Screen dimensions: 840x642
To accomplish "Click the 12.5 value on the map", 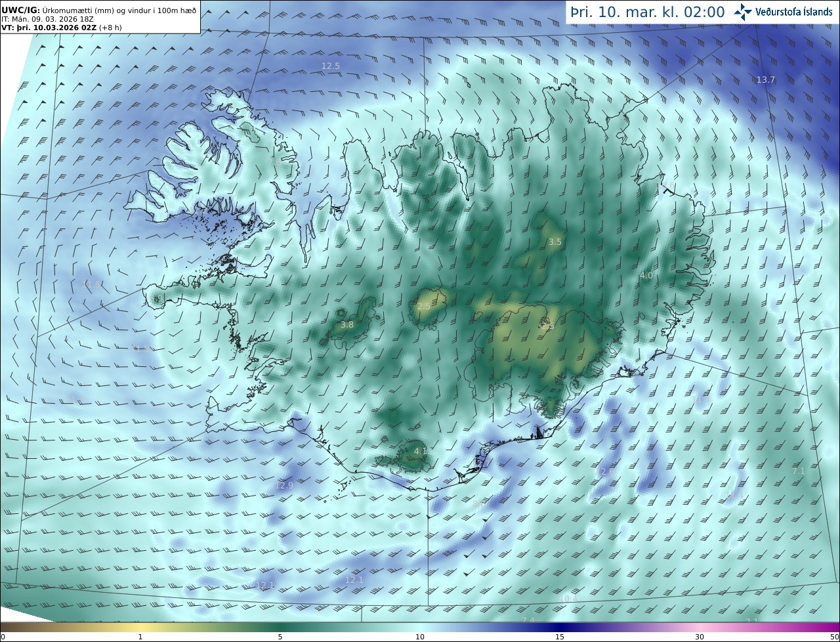I will (x=331, y=66).
